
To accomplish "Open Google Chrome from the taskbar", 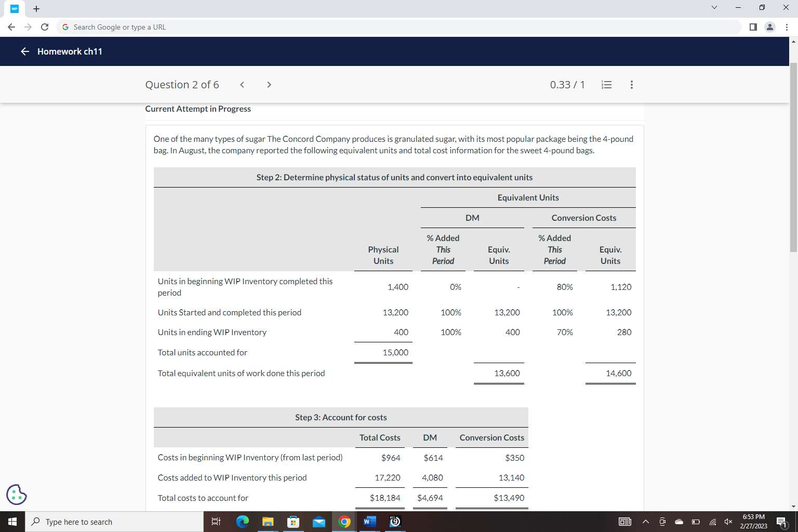I will 344,522.
